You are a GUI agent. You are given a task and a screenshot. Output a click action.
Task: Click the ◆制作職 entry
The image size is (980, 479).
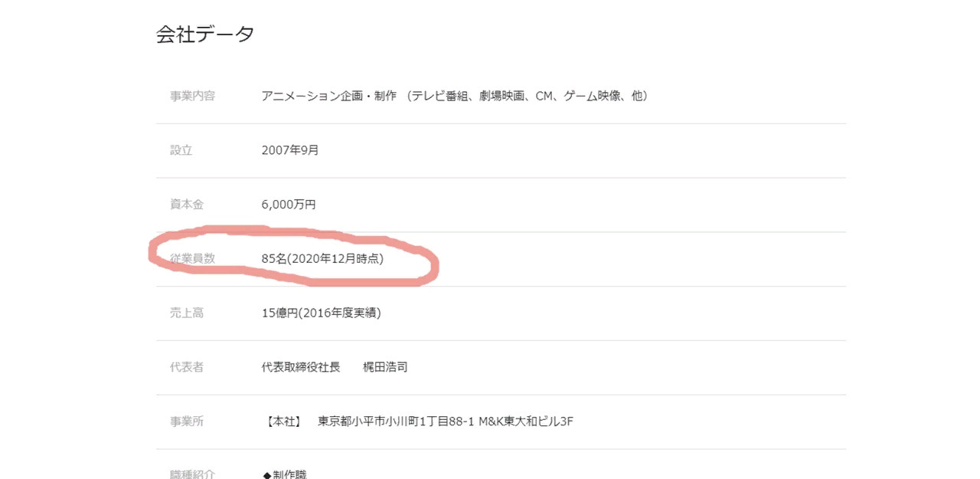tap(284, 474)
